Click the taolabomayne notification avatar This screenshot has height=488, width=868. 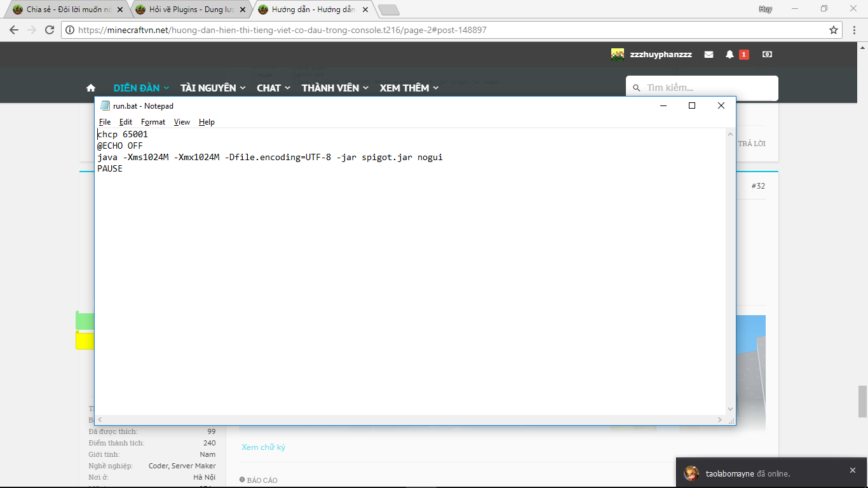click(691, 473)
